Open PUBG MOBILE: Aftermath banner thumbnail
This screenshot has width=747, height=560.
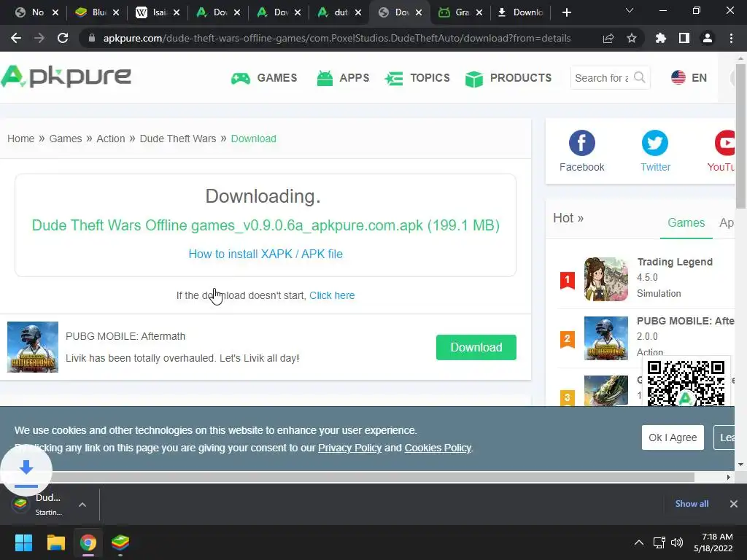tap(33, 346)
